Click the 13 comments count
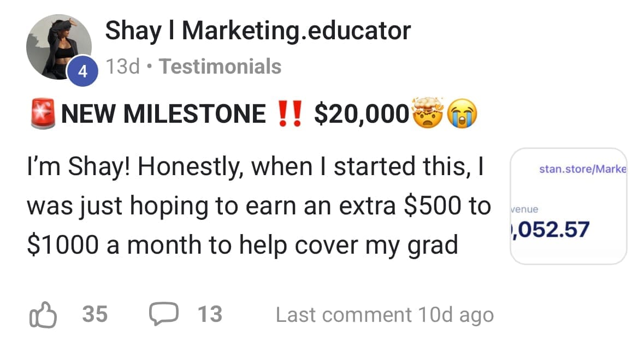The width and height of the screenshot is (644, 359). [210, 315]
